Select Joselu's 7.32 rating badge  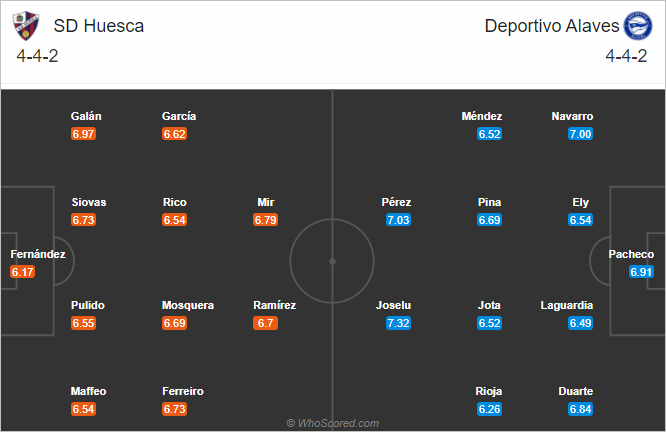(398, 323)
